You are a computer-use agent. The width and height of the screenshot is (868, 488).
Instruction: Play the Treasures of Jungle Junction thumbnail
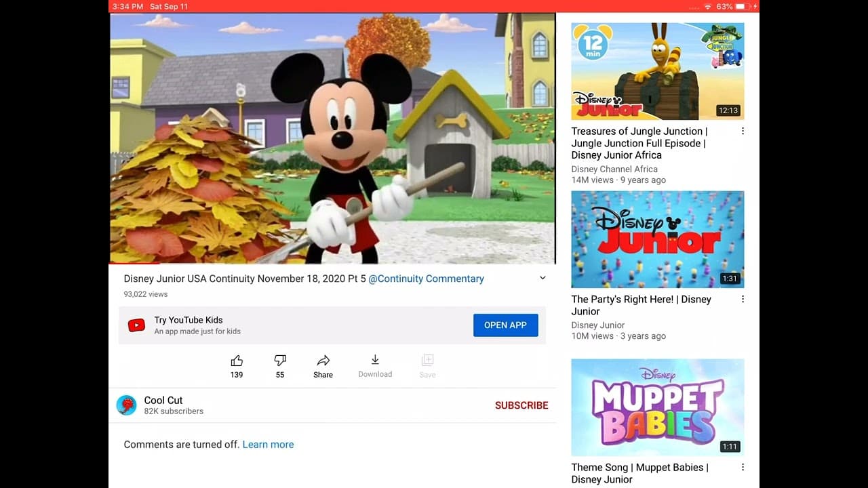657,71
